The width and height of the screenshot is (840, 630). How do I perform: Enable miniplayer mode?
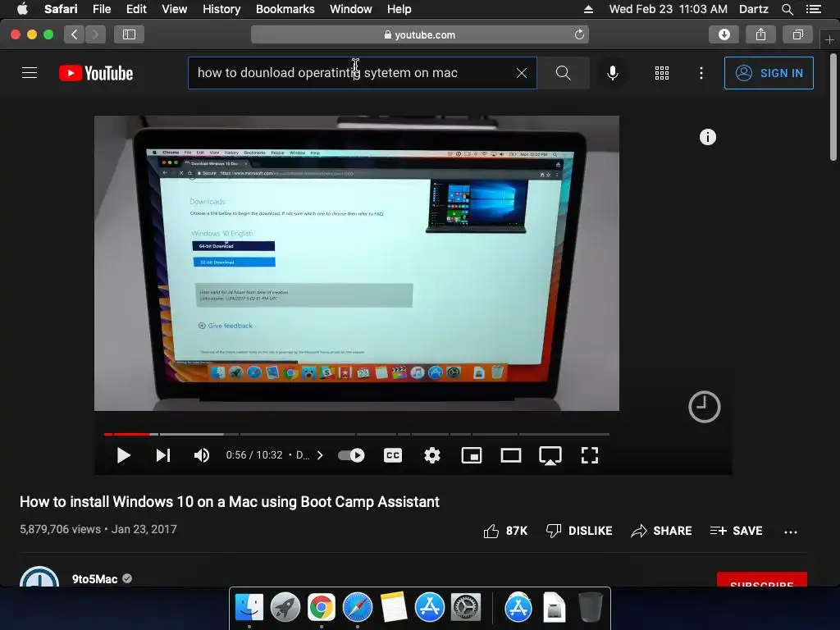pos(472,455)
